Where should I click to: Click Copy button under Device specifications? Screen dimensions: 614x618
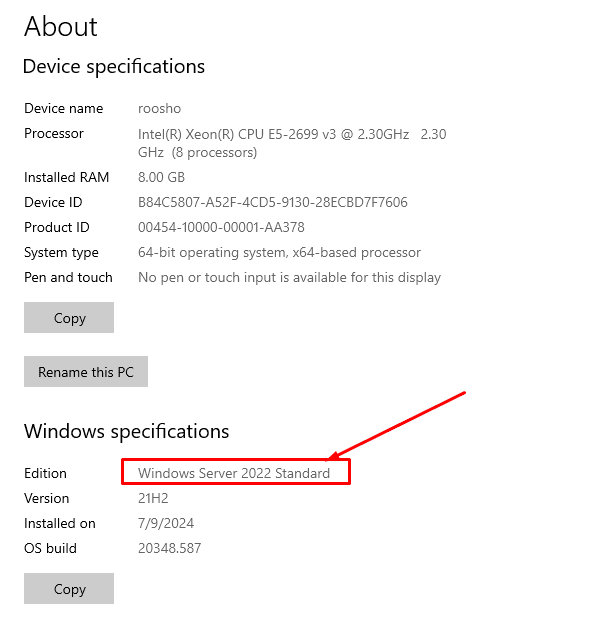tap(69, 318)
